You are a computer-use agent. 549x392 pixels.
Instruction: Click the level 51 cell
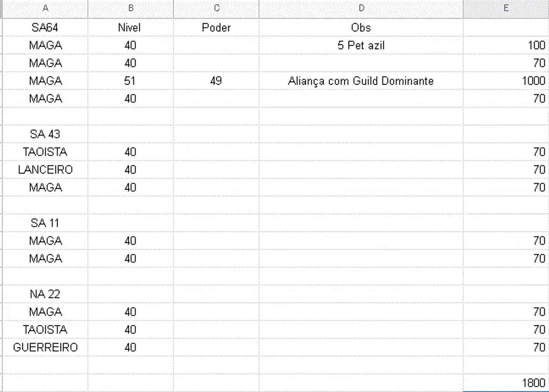click(131, 81)
